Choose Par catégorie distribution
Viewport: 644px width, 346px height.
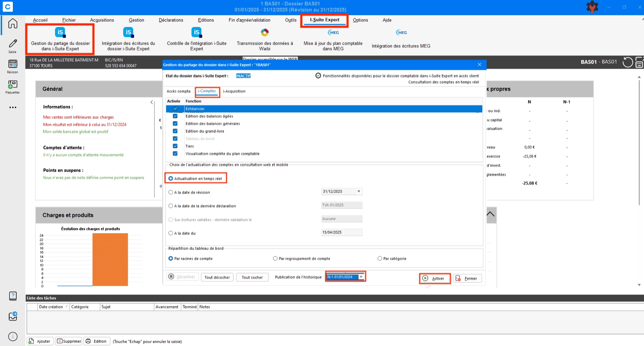tap(380, 259)
